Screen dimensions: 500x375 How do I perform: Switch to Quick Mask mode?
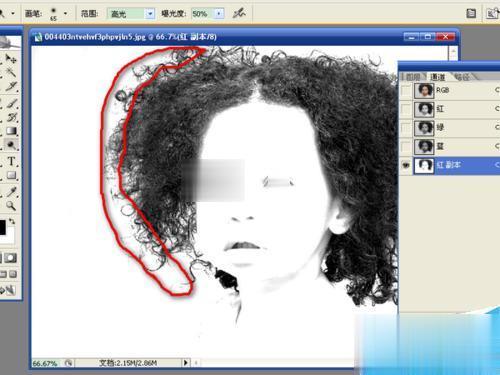point(10,258)
